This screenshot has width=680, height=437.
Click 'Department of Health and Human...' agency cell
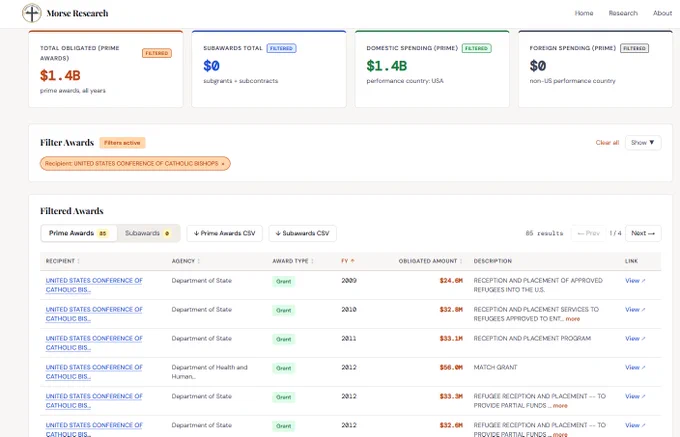tap(209, 372)
